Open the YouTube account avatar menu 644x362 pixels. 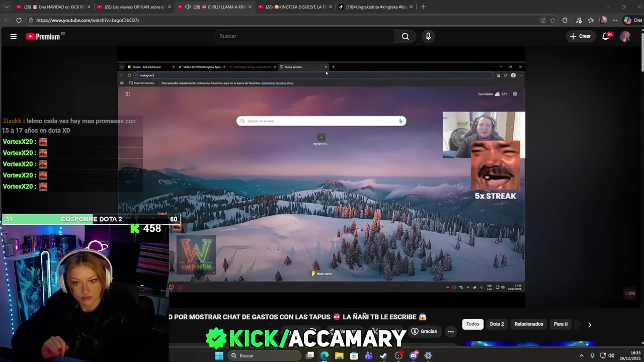tap(625, 36)
